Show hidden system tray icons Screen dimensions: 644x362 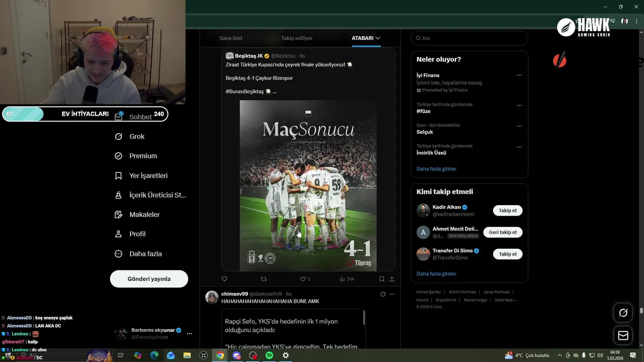(559, 355)
